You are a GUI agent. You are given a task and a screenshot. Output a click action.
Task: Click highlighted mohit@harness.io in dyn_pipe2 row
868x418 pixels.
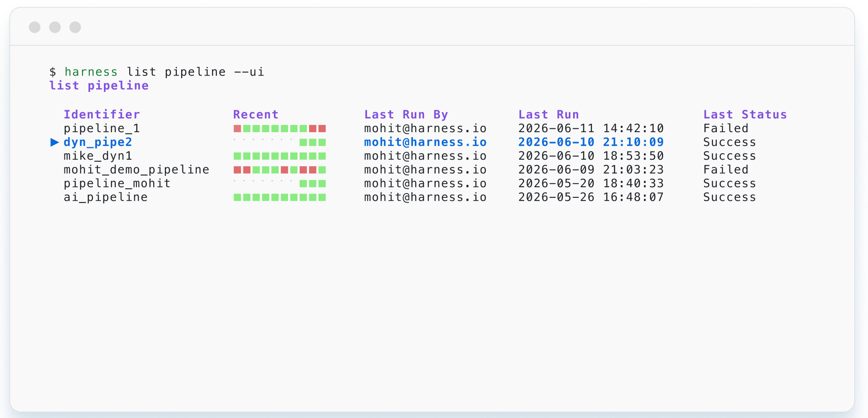425,142
